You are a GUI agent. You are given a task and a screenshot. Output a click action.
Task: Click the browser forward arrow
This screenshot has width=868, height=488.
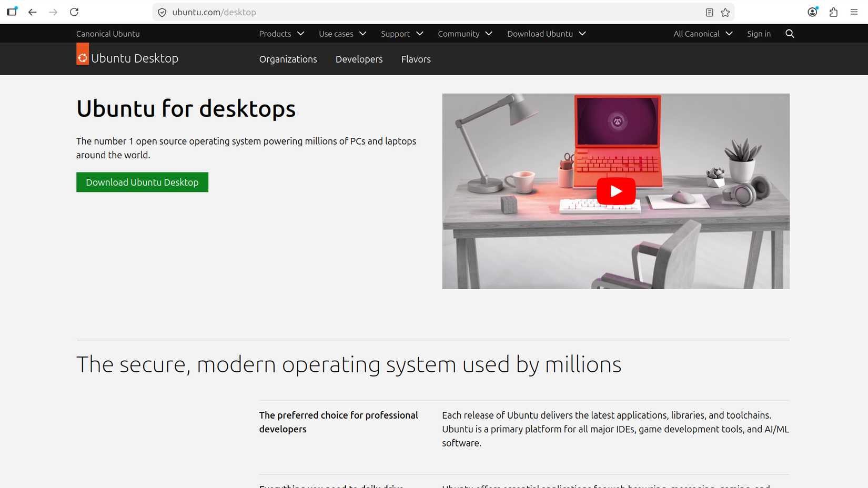[53, 12]
